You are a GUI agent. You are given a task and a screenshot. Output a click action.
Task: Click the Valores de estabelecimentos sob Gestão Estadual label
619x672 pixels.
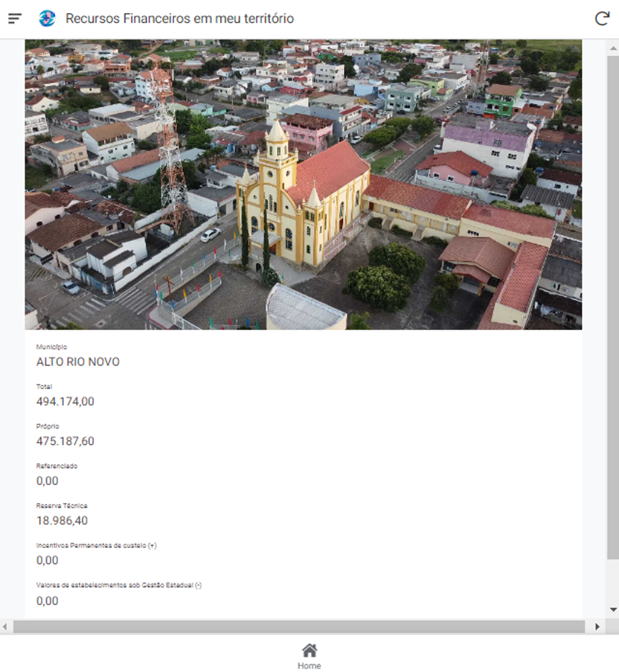[119, 585]
